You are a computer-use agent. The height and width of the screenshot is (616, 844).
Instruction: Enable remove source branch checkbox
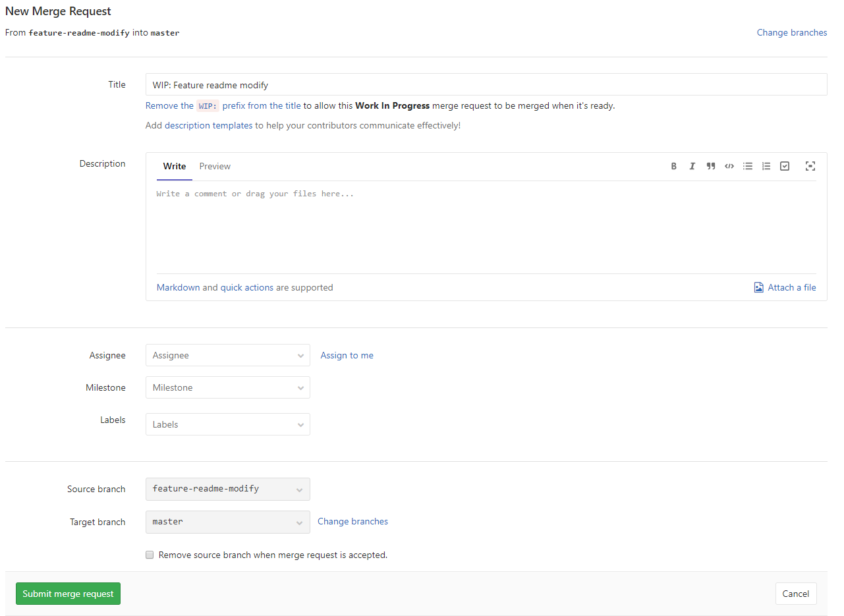tap(150, 555)
